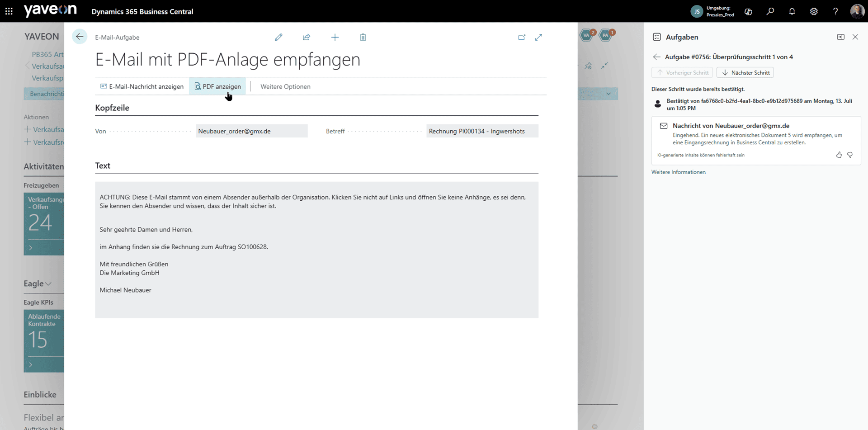Open the app launcher waffle menu
868x430 pixels.
(9, 11)
